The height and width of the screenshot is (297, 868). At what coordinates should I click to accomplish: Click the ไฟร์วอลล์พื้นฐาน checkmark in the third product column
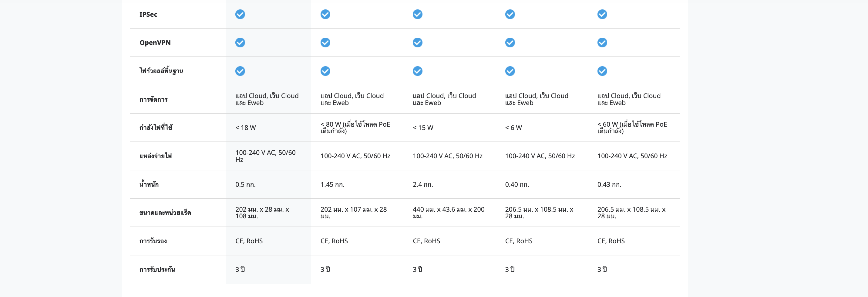[x=417, y=71]
